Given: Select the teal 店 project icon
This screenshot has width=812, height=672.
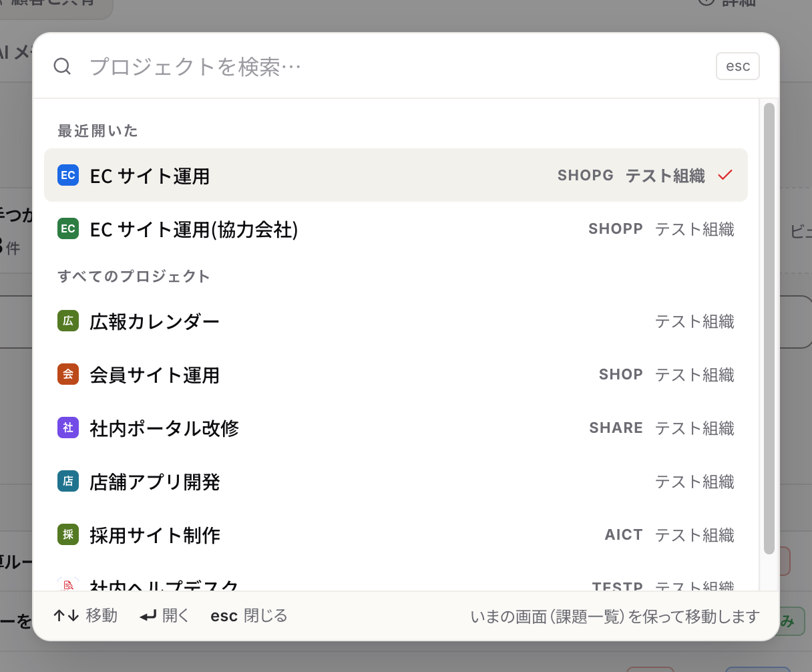Looking at the screenshot, I should coord(68,481).
